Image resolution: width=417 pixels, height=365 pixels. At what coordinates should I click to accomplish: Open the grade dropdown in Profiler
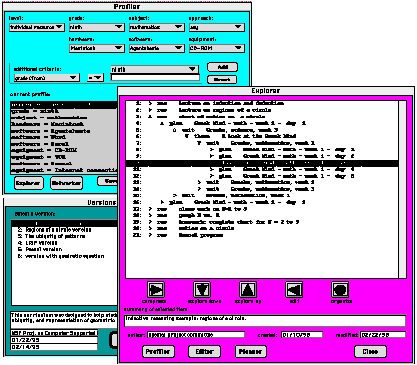coord(96,27)
